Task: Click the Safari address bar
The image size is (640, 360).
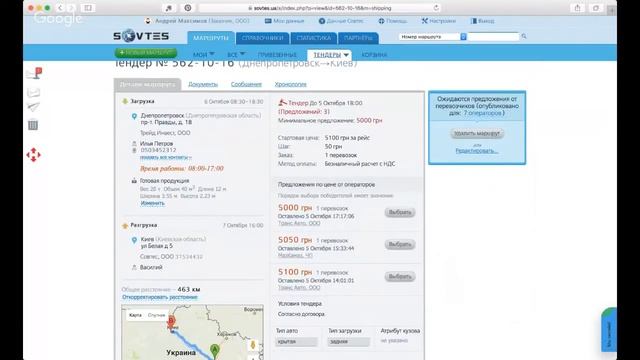Action: point(320,8)
